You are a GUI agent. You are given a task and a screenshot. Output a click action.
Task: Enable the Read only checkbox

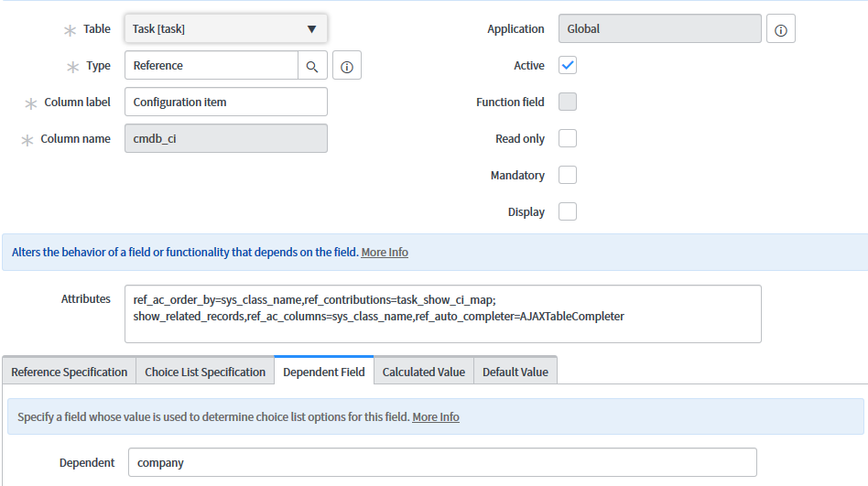[568, 138]
